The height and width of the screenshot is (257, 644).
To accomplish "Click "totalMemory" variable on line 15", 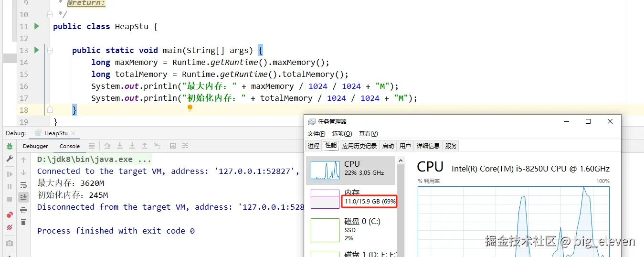I will [141, 74].
